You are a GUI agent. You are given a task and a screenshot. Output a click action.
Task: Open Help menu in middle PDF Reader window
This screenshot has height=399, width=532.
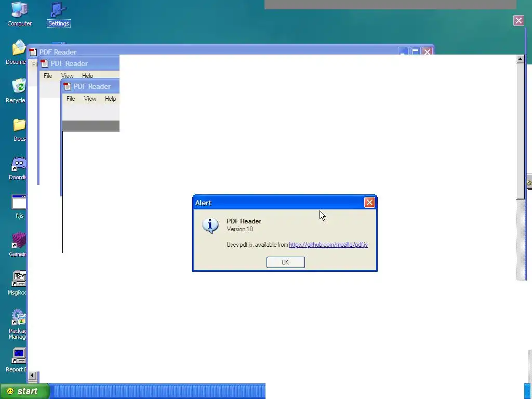tap(87, 76)
